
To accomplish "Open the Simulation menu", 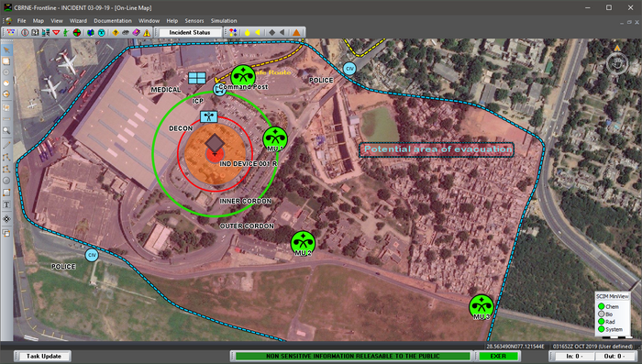I will [224, 21].
